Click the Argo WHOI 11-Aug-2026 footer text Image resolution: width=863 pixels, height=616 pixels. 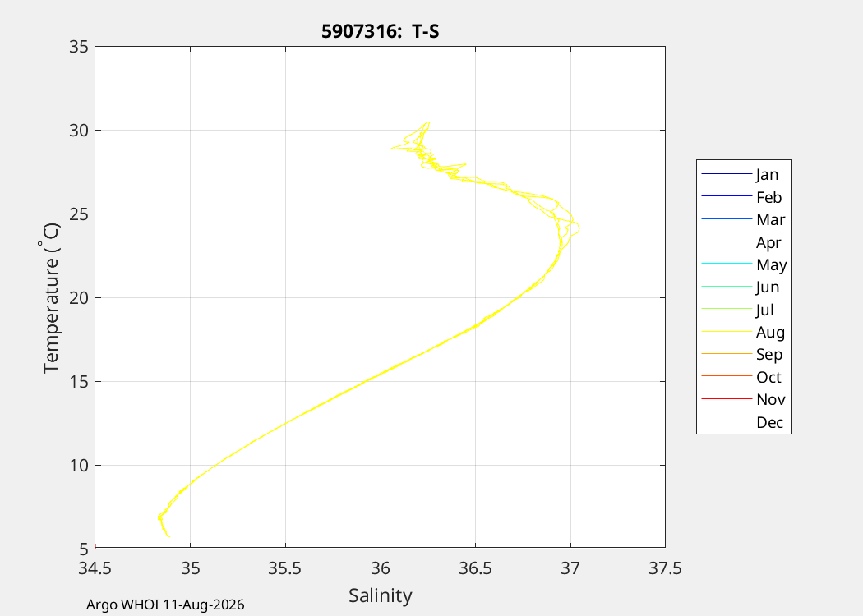[165, 605]
